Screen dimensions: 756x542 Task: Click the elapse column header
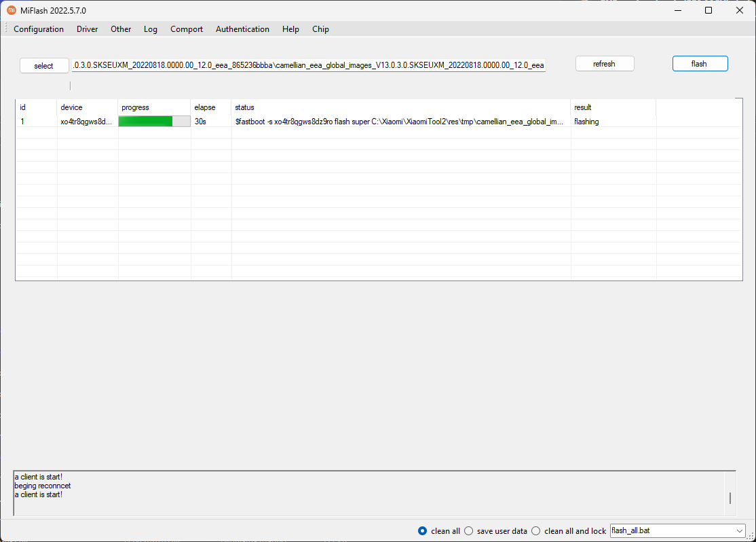pos(210,107)
